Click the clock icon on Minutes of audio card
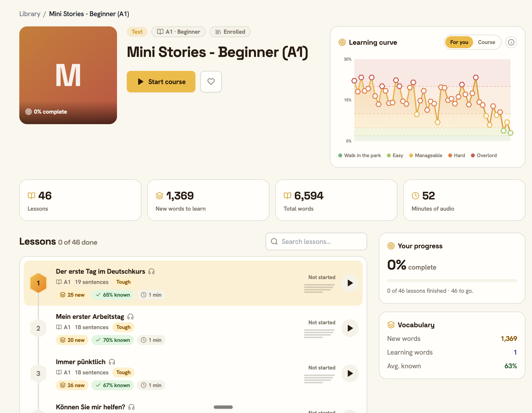532x413 pixels. [x=415, y=196]
